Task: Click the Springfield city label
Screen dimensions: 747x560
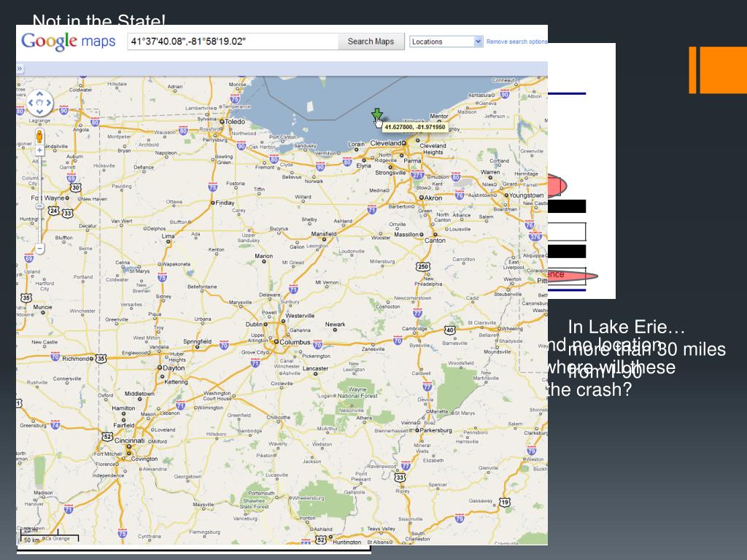Action: 197,341
